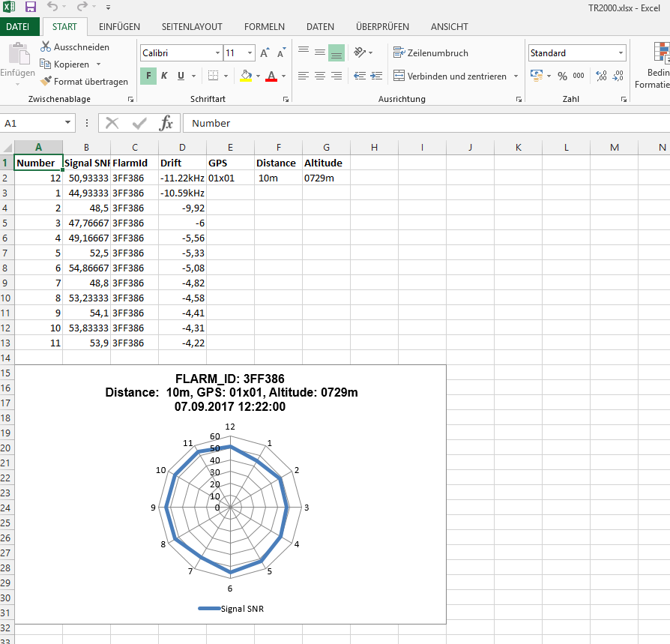
Task: Click Verbinden und zentrieren
Action: (x=450, y=76)
